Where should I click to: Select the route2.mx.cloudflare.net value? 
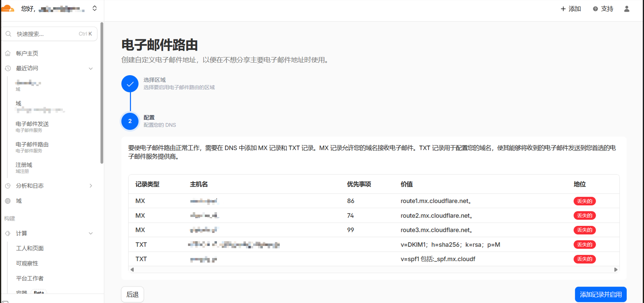coord(437,215)
